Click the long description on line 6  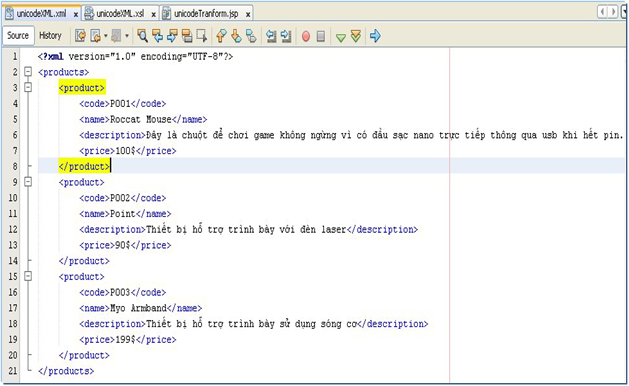click(x=384, y=135)
